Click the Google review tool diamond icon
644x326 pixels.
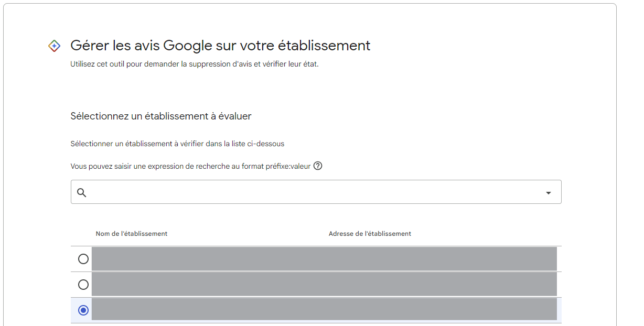[54, 46]
